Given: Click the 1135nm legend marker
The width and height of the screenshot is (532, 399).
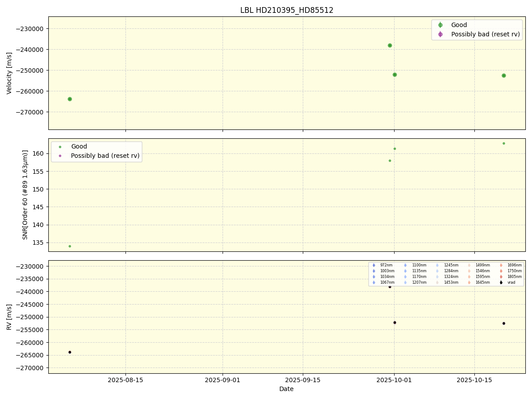Looking at the screenshot, I should [405, 271].
